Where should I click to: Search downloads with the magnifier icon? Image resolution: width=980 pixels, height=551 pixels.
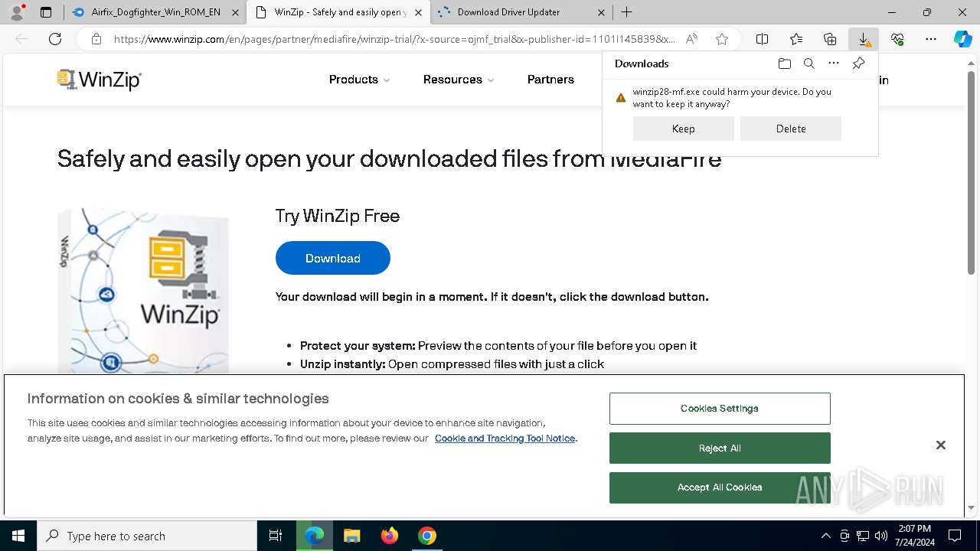point(808,64)
